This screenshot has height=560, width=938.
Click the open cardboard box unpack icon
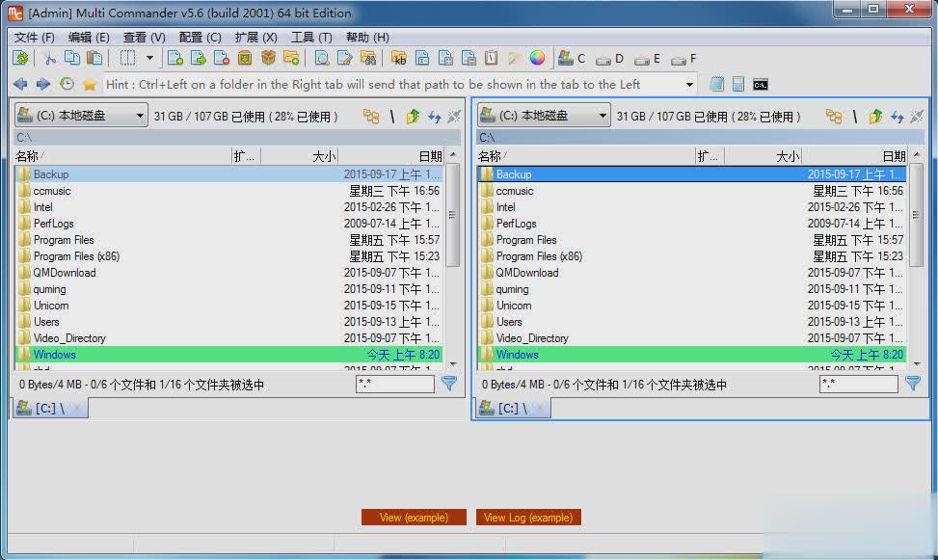tap(268, 58)
